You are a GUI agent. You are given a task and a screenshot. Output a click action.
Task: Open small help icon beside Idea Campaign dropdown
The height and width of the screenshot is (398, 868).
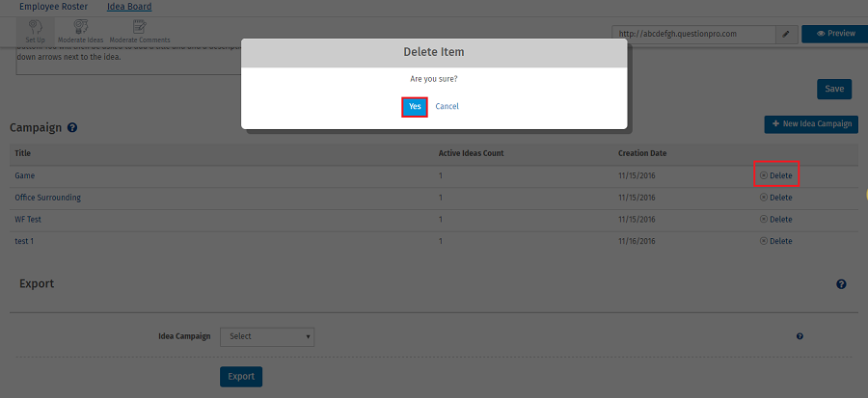tap(800, 336)
